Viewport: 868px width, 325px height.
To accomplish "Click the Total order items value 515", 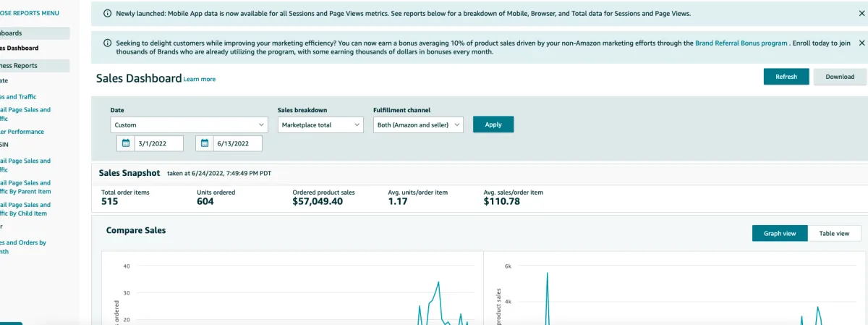I will [x=109, y=201].
